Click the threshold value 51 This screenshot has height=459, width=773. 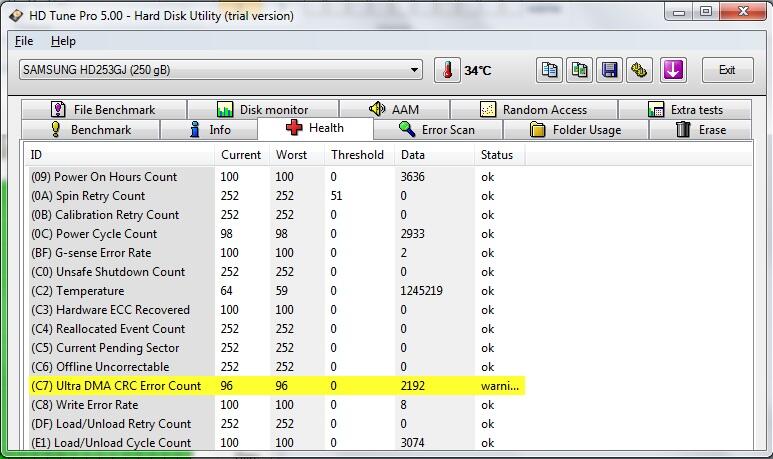(x=336, y=196)
